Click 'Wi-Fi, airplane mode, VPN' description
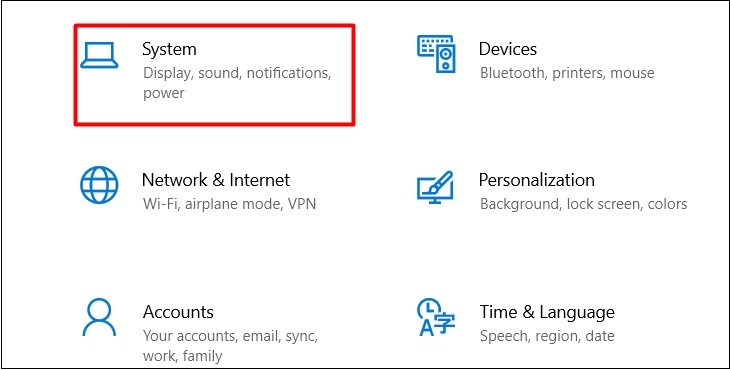Viewport: 730px width, 370px height. point(230,204)
